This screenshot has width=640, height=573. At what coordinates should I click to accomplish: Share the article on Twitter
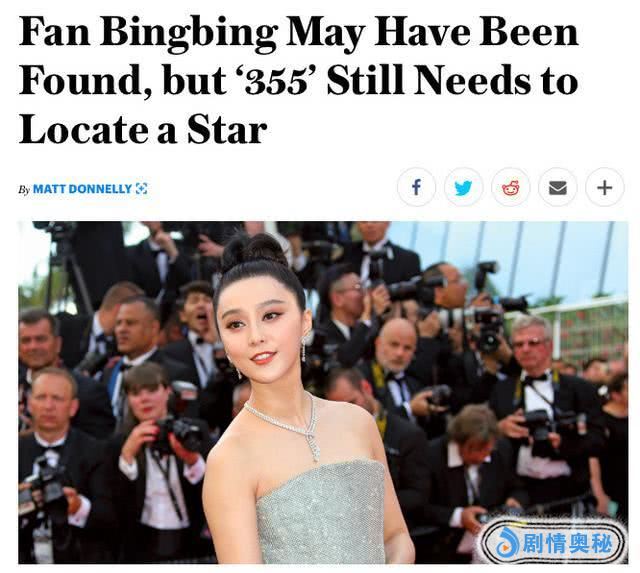tap(463, 187)
